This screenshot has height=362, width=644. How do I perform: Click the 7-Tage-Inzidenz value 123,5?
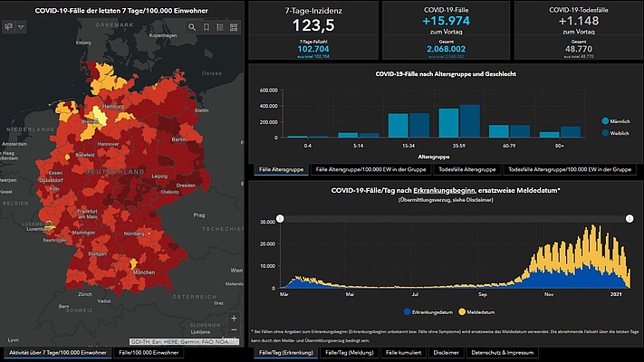point(313,25)
